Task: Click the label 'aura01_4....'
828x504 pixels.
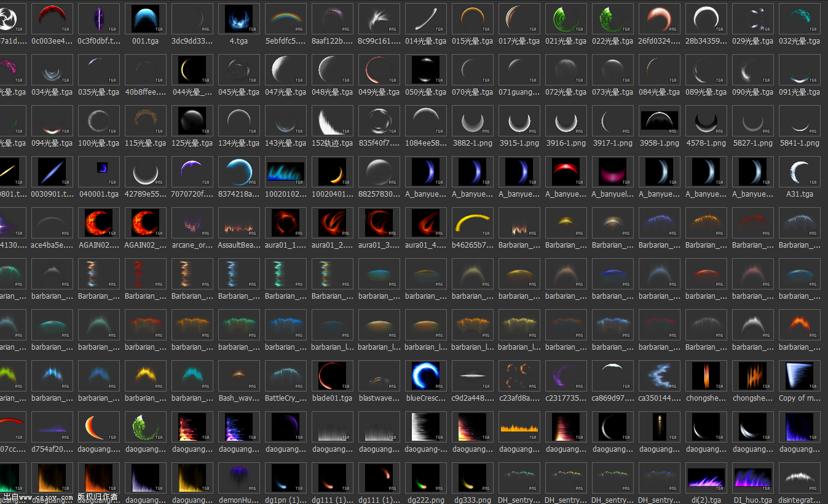Action: click(426, 245)
